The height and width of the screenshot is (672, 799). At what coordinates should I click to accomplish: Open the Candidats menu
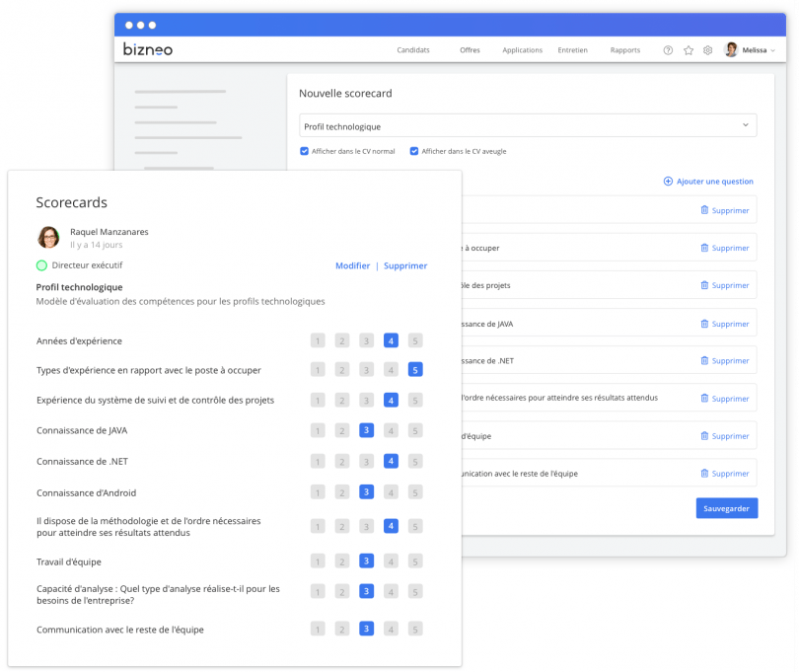pos(413,49)
